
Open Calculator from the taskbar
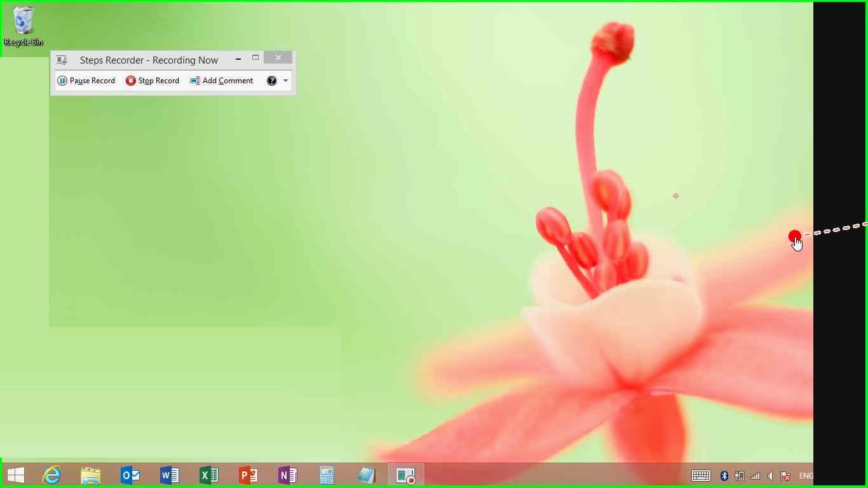(327, 475)
